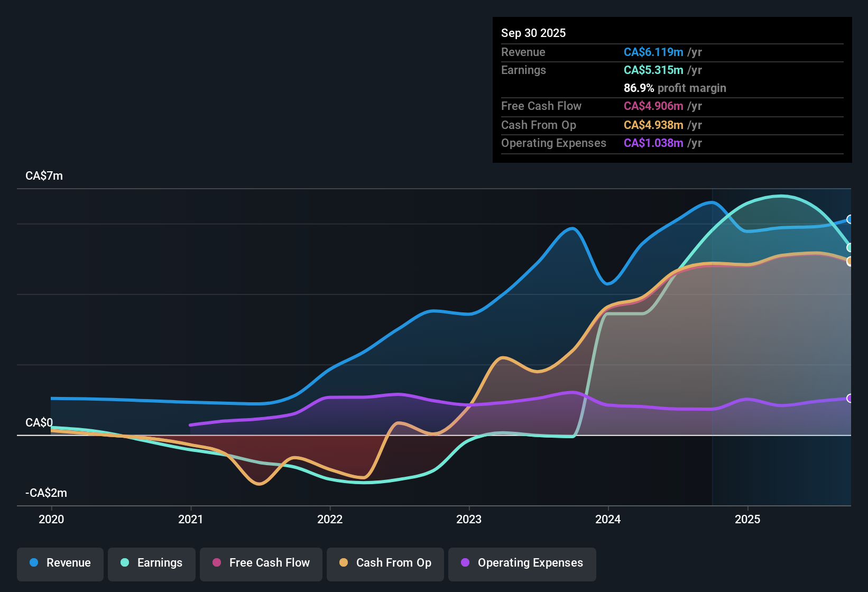Image resolution: width=868 pixels, height=592 pixels.
Task: Click the blue Revenue legend dot
Action: pos(34,563)
